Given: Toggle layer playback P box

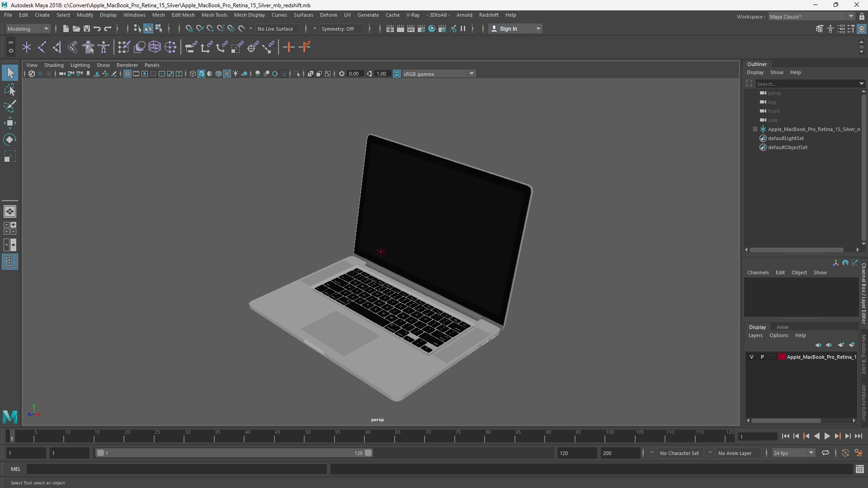Looking at the screenshot, I should pyautogui.click(x=762, y=357).
